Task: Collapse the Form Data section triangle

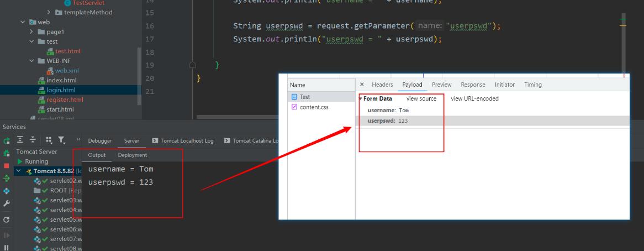Action: tap(361, 98)
